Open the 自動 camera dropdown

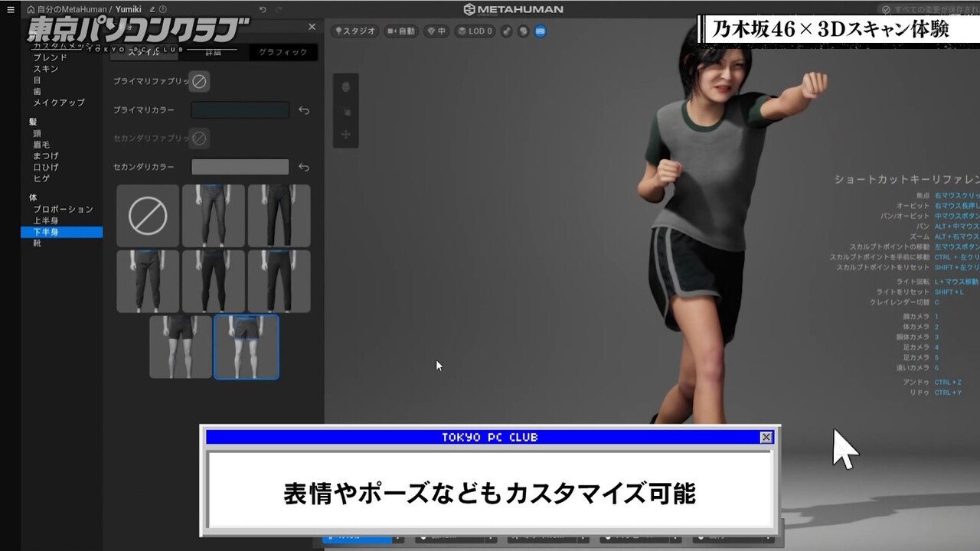[400, 31]
